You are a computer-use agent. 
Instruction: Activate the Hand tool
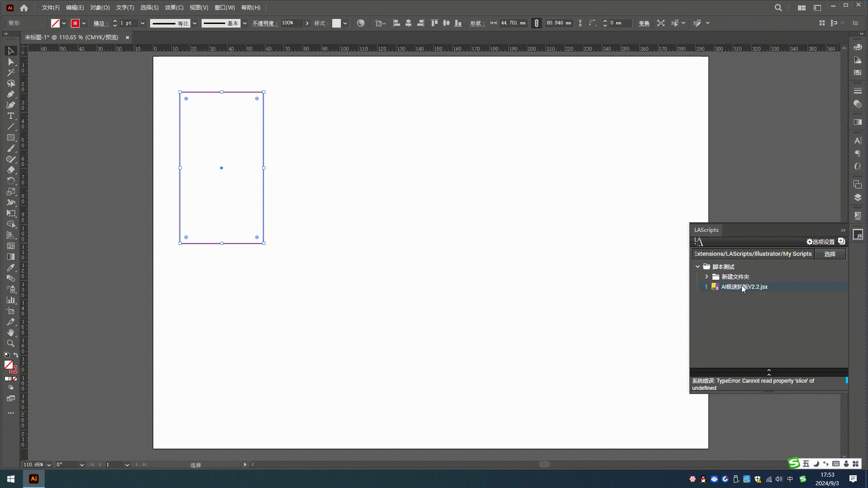click(x=10, y=333)
